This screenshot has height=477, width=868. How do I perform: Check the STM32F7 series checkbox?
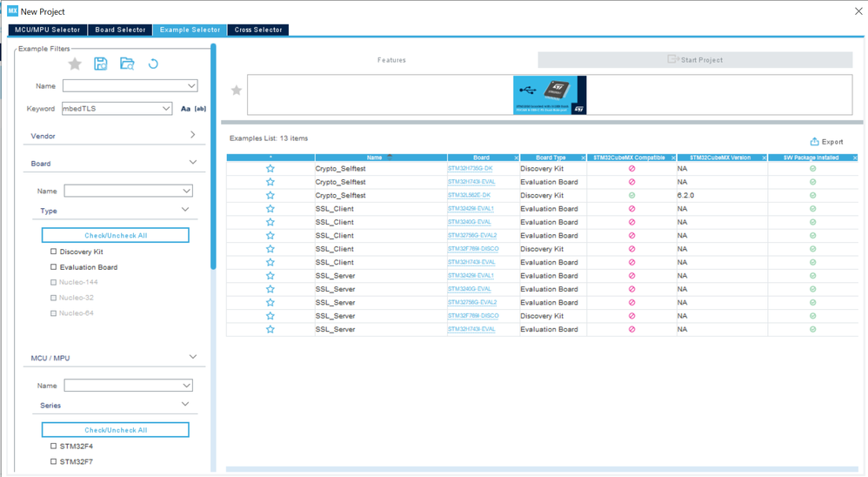54,461
